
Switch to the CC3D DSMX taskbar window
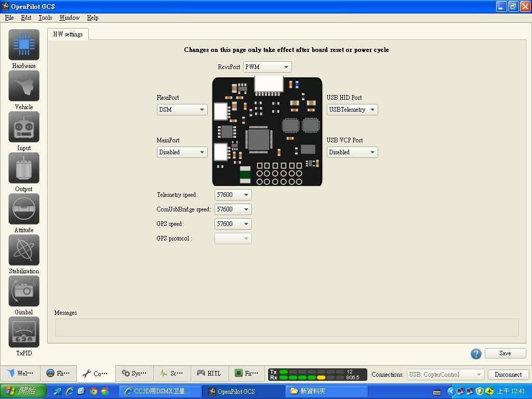[x=160, y=391]
